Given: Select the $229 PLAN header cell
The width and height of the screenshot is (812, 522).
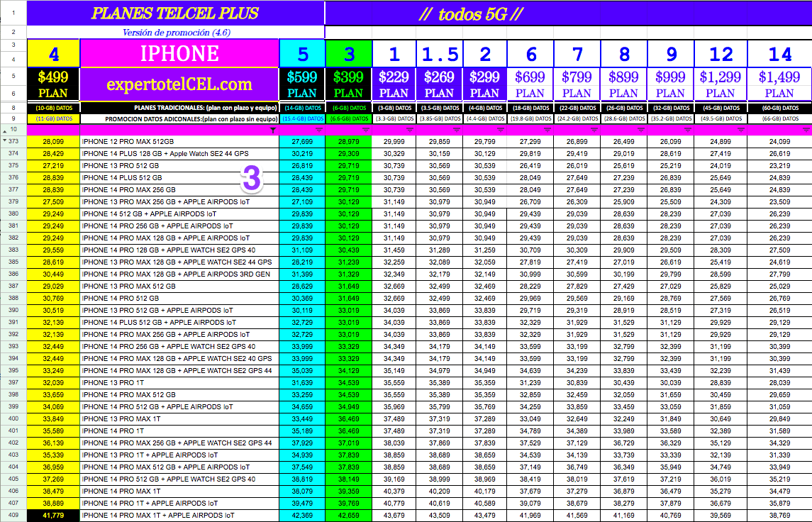Looking at the screenshot, I should 394,84.
